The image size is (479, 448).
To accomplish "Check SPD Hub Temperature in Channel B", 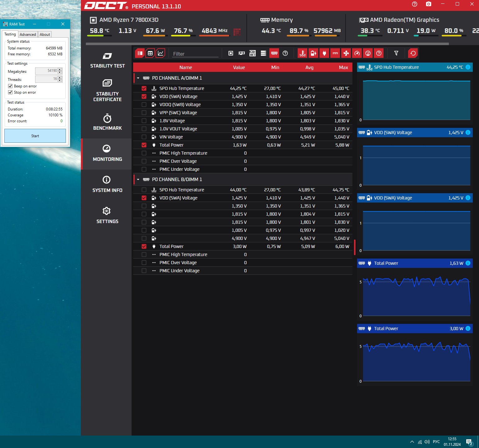I will pyautogui.click(x=144, y=190).
